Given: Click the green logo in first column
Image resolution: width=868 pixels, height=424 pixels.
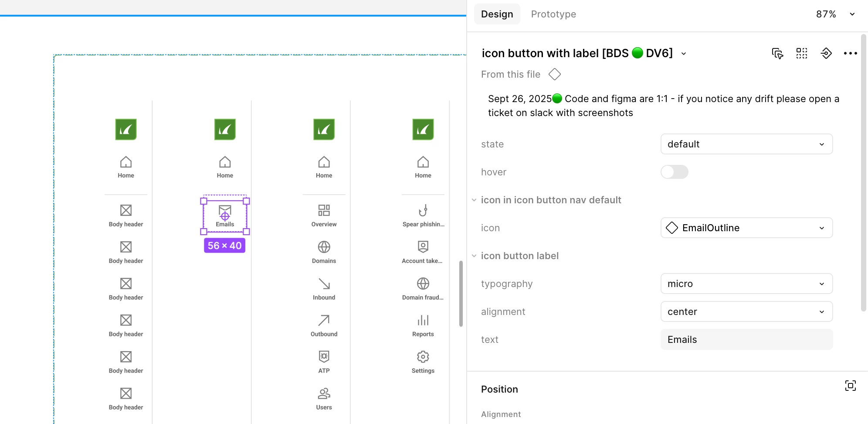Looking at the screenshot, I should pos(126,129).
